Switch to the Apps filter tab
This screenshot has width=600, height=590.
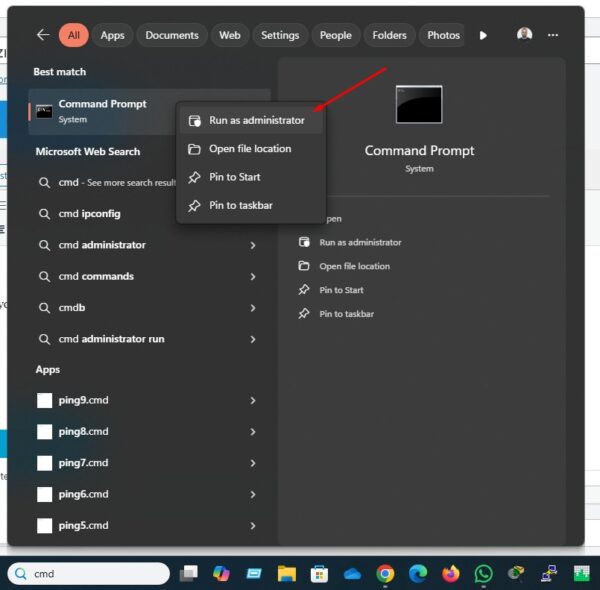coord(112,35)
